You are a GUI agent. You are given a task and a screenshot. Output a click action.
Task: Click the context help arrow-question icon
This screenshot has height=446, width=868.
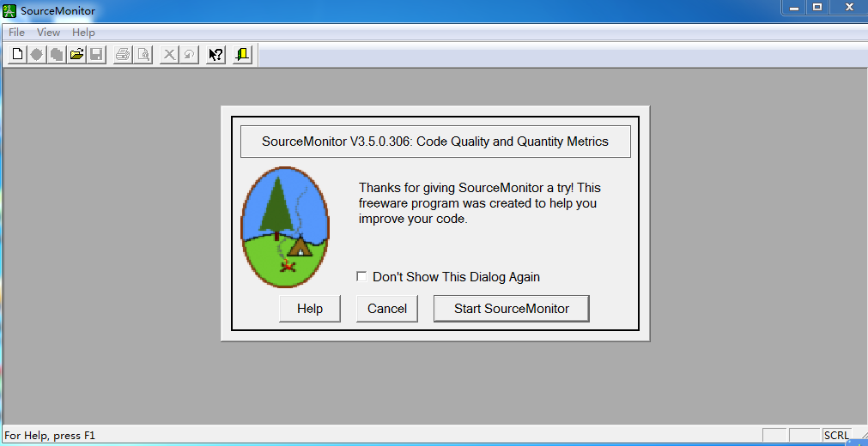tap(215, 54)
